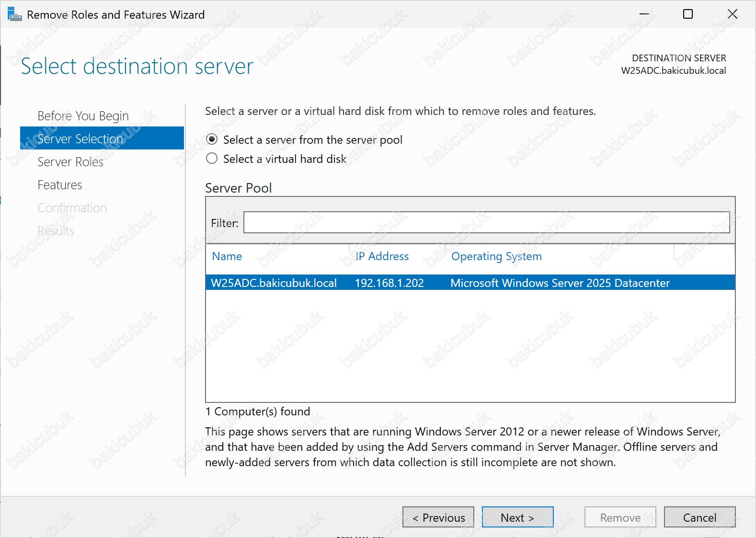Open the Before You Begin step
Viewport: 756px width, 538px height.
[x=83, y=116]
